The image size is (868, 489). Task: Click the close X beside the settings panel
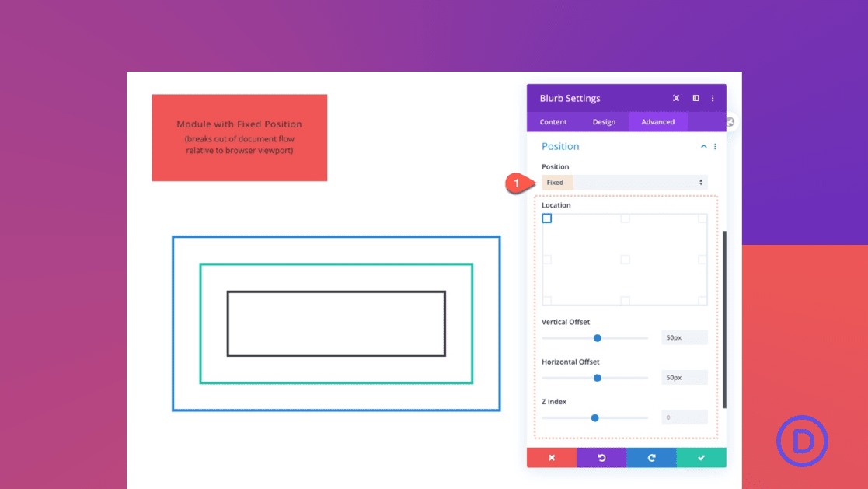[x=729, y=121]
